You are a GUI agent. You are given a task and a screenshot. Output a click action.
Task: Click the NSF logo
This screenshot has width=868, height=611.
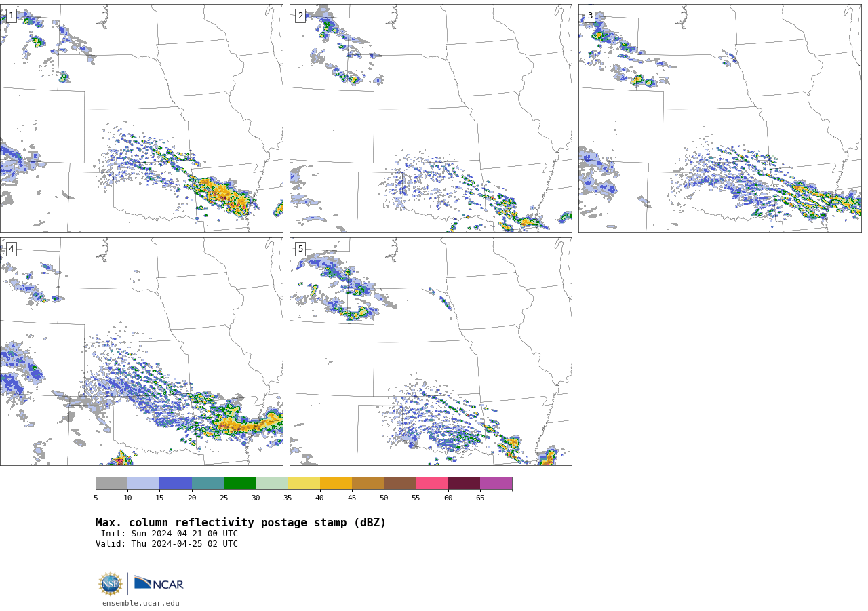click(111, 584)
